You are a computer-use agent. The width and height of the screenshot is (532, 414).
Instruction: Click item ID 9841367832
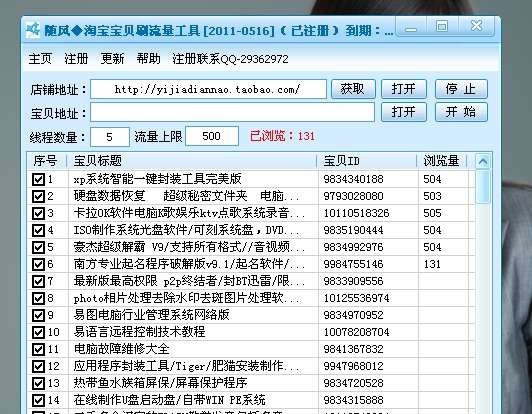[x=353, y=349]
